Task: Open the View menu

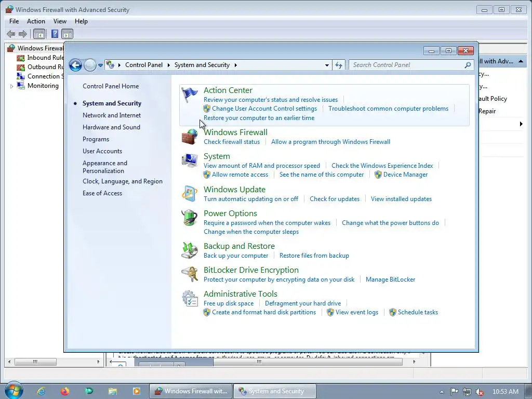Action: tap(60, 21)
